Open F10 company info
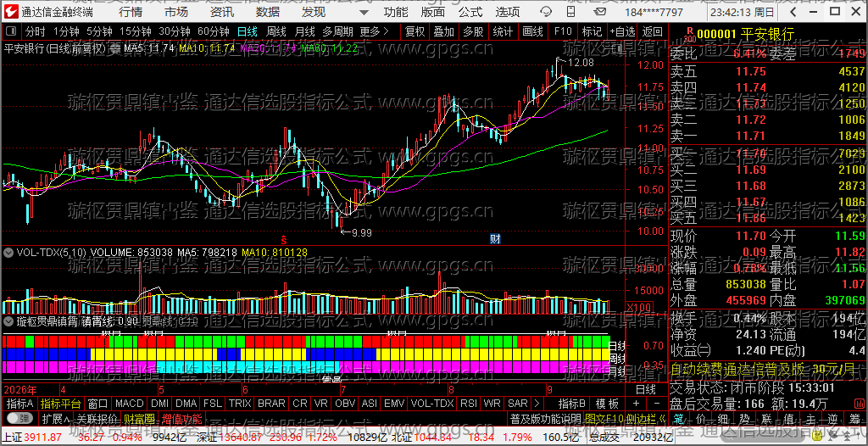The height and width of the screenshot is (446, 868). (563, 31)
